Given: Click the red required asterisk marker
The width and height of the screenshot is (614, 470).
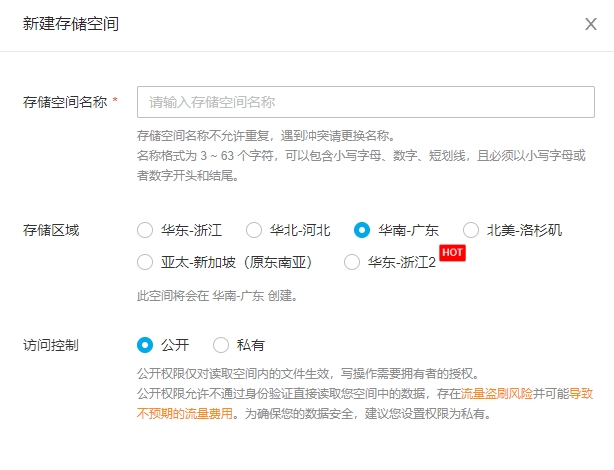Looking at the screenshot, I should click(x=115, y=102).
